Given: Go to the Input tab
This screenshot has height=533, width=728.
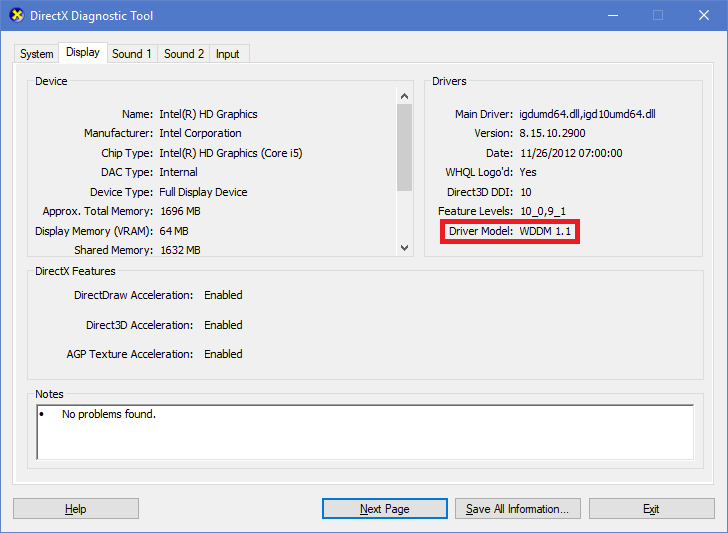Looking at the screenshot, I should (x=228, y=54).
